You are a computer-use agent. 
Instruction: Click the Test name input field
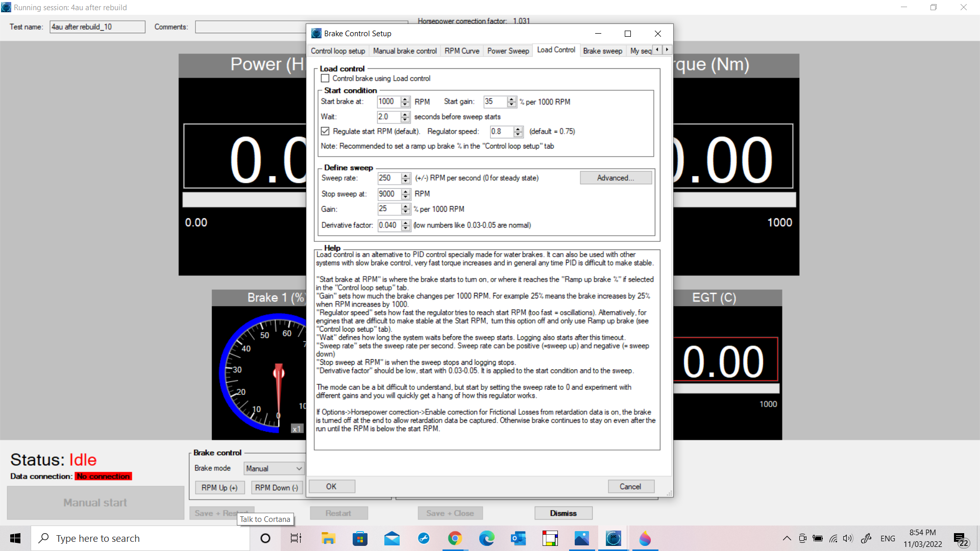tap(97, 27)
